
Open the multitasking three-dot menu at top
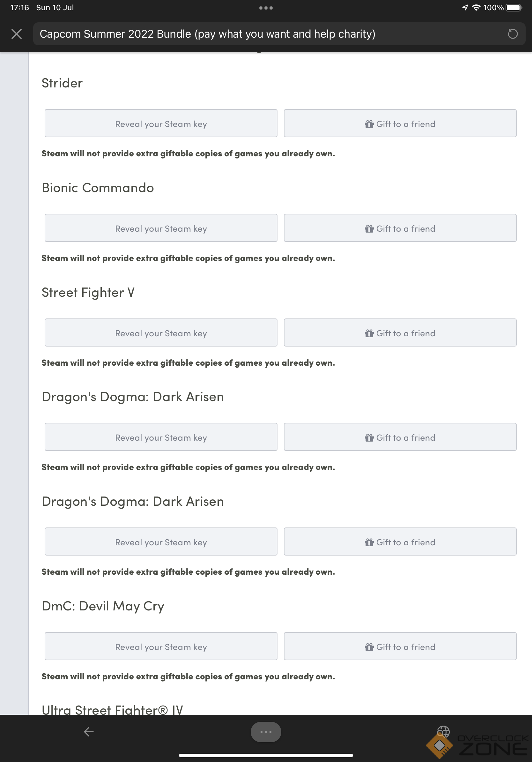[266, 8]
